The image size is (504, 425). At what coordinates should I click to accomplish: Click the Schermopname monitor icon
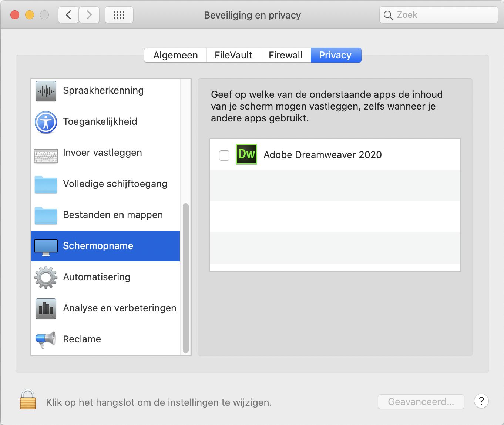click(x=45, y=246)
